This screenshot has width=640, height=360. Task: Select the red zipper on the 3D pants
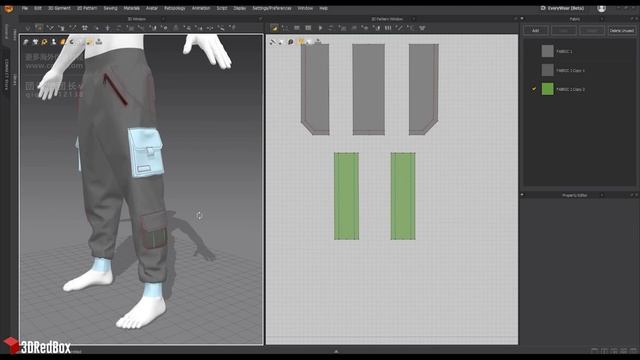click(116, 89)
